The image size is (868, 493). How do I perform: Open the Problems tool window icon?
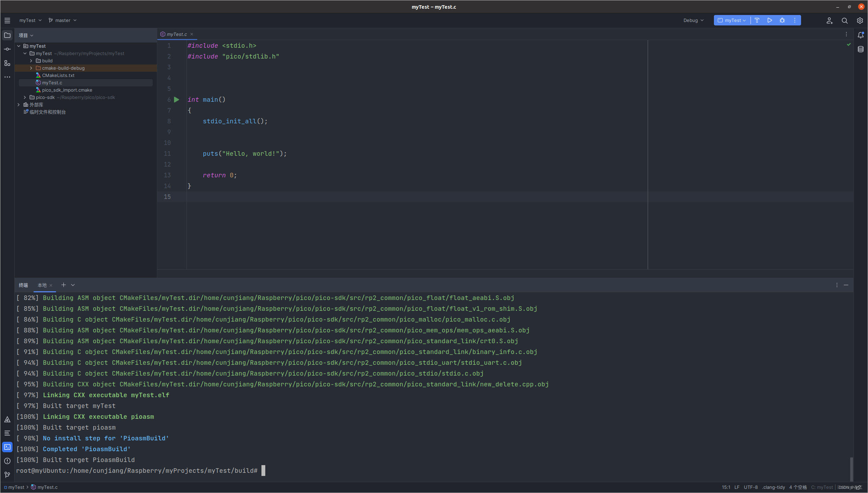click(x=7, y=461)
